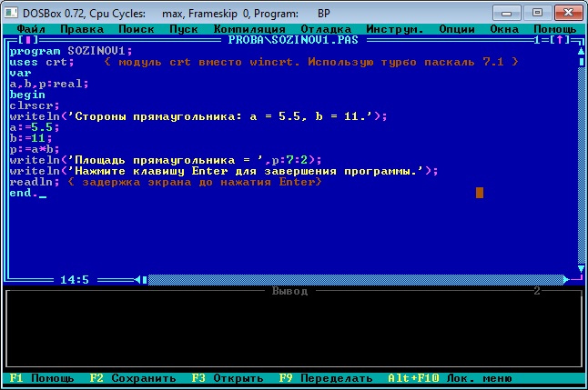Click the Вывод output window title
Image resolution: width=588 pixels, height=390 pixels.
[x=289, y=291]
